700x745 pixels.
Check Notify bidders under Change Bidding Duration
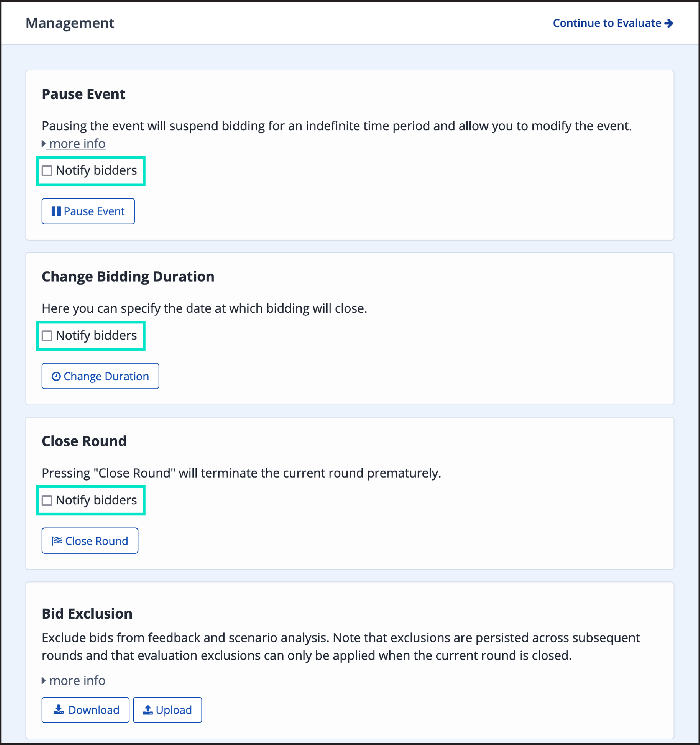[47, 335]
